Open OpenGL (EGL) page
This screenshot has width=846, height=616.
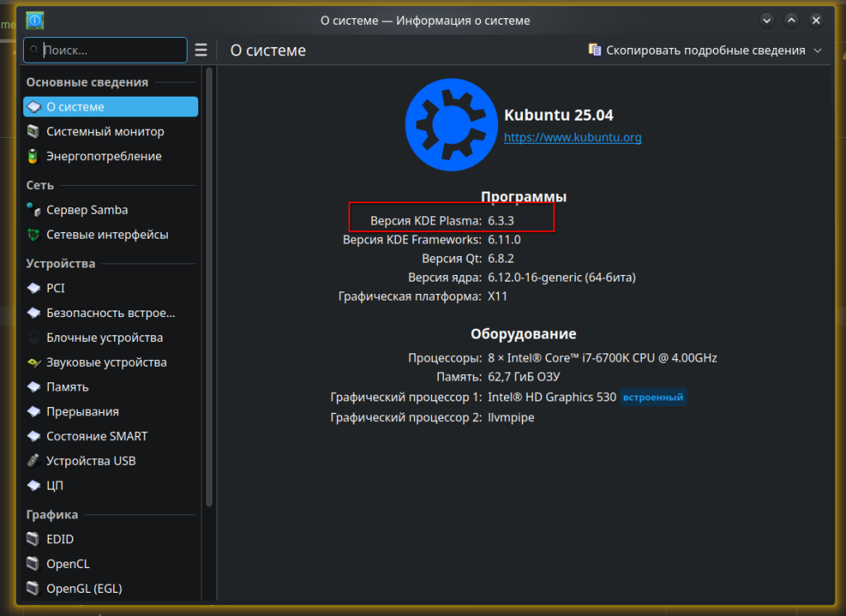click(111, 589)
